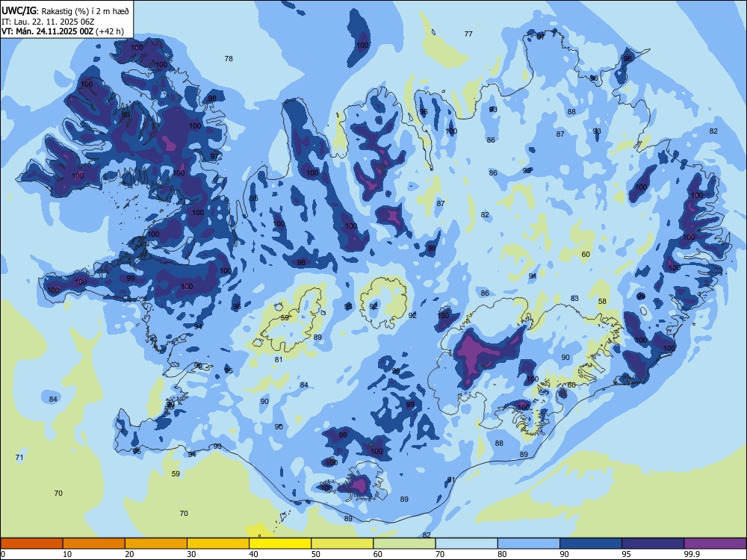Click the 'IT: Lau. 22. 11. 2025 06Z' line
Screen dimensions: 747x560
click(x=48, y=22)
